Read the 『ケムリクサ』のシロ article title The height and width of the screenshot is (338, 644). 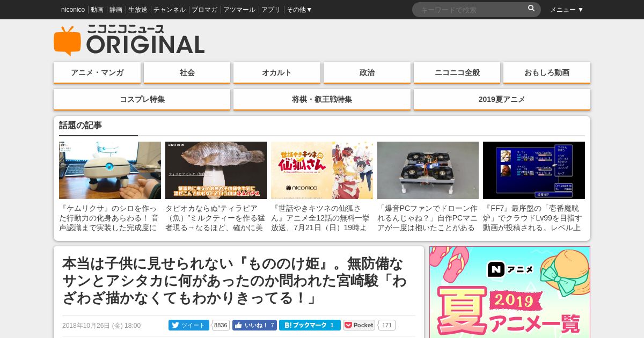click(110, 218)
